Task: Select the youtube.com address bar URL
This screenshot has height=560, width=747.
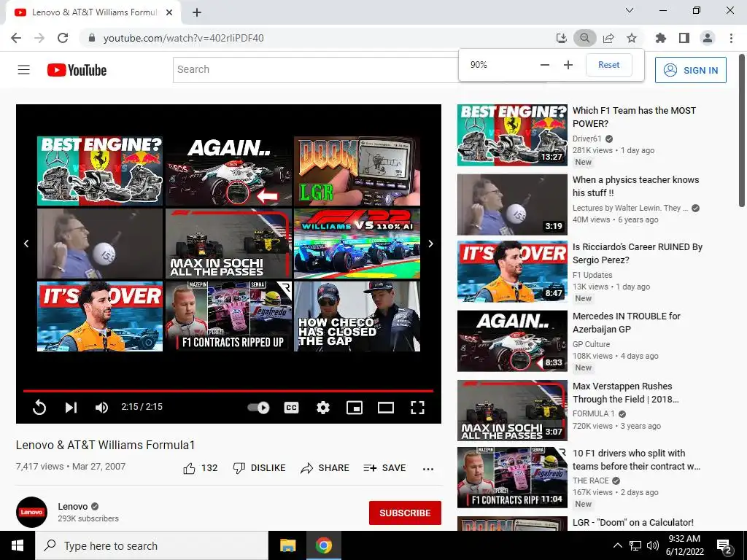Action: 183,38
